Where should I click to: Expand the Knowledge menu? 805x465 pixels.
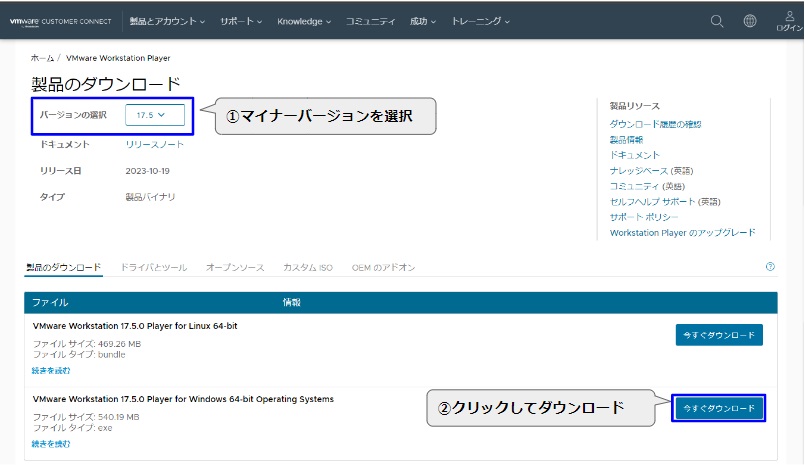304,21
